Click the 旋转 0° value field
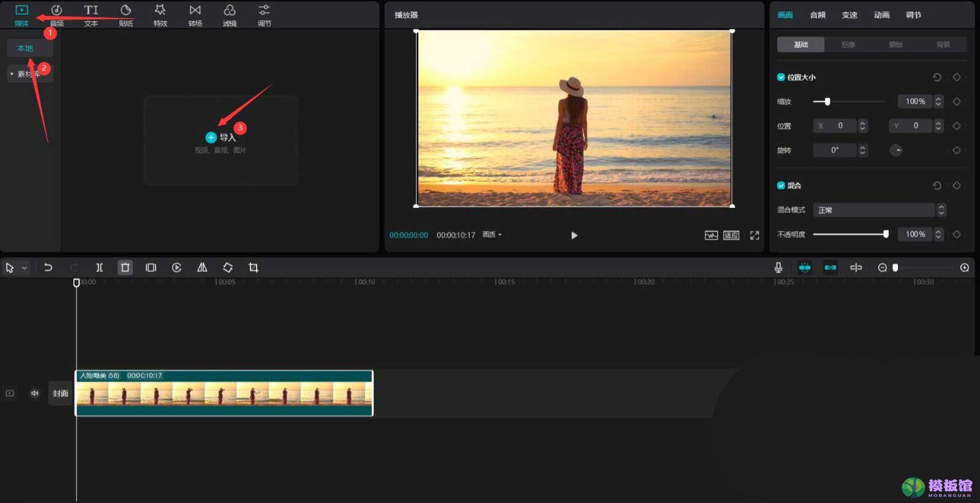The height and width of the screenshot is (503, 980). coord(835,150)
